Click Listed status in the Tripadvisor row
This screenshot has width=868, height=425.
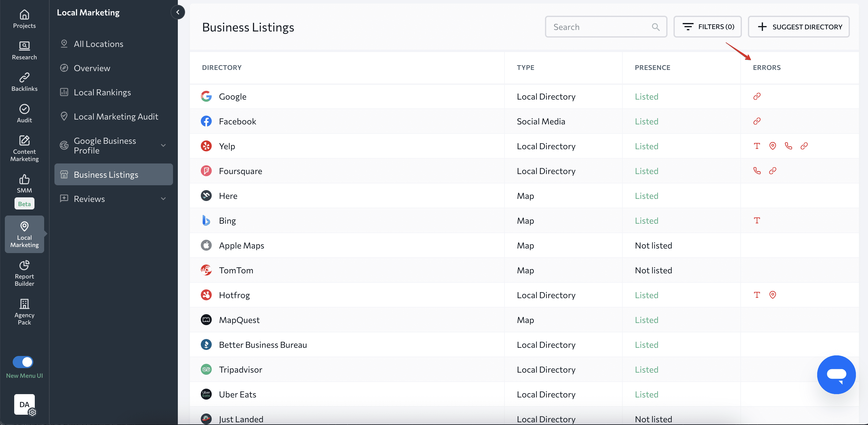point(646,370)
